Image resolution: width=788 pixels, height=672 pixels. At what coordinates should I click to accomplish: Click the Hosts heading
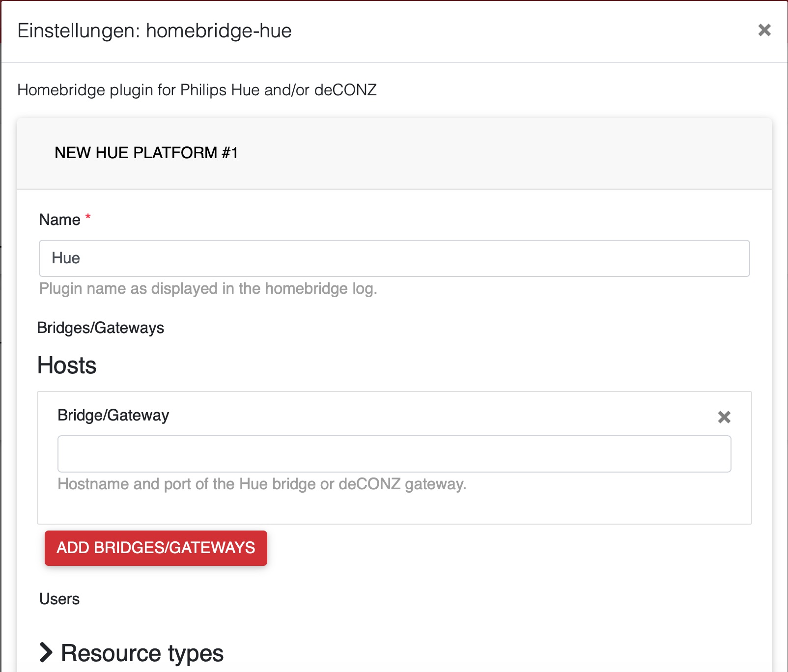[67, 365]
